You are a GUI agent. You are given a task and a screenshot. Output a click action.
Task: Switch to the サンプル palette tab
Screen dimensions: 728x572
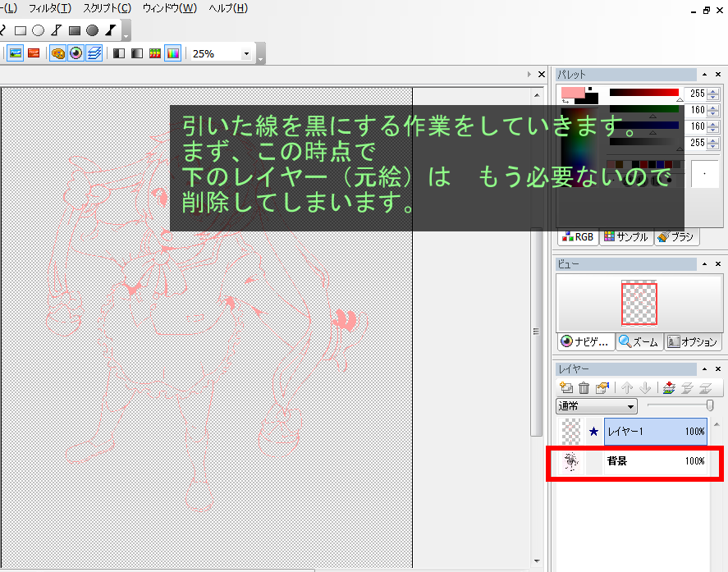click(x=626, y=237)
